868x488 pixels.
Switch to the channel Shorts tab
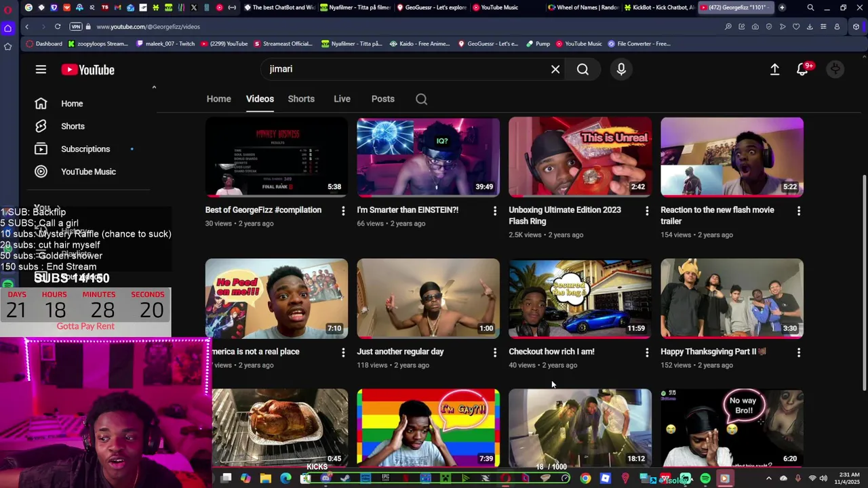[x=301, y=99]
